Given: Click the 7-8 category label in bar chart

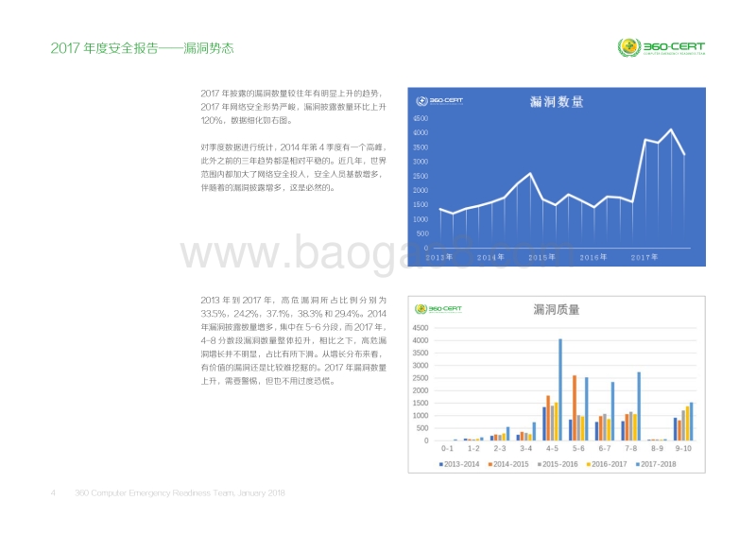Looking at the screenshot, I should coord(631,449).
